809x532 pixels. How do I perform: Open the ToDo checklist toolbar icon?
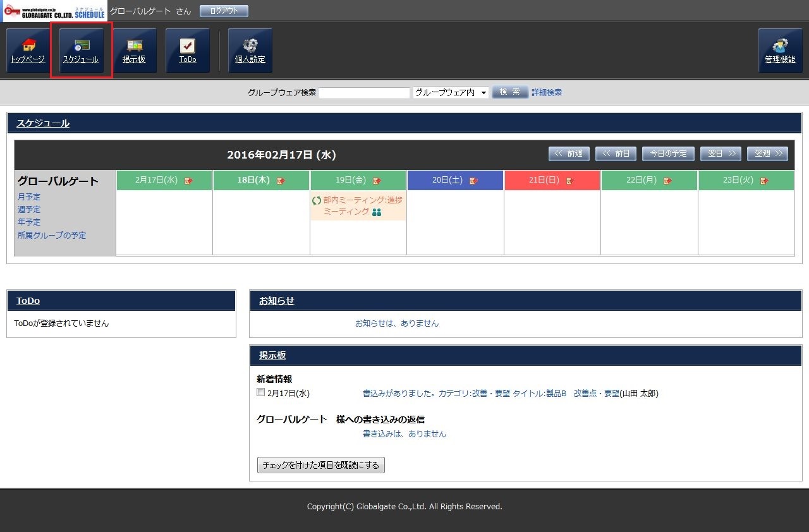click(188, 51)
